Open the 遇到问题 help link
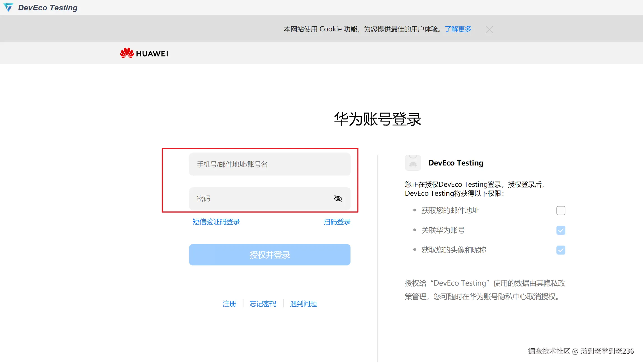 [303, 304]
